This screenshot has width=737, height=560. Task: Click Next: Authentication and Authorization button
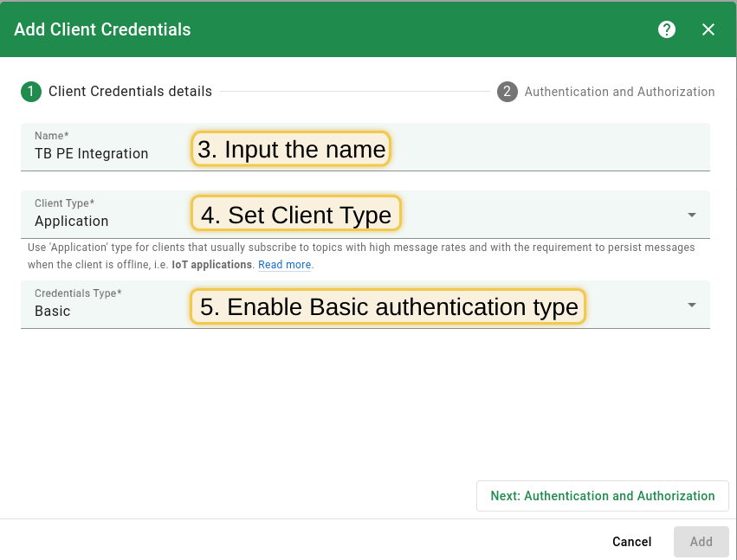pos(602,496)
